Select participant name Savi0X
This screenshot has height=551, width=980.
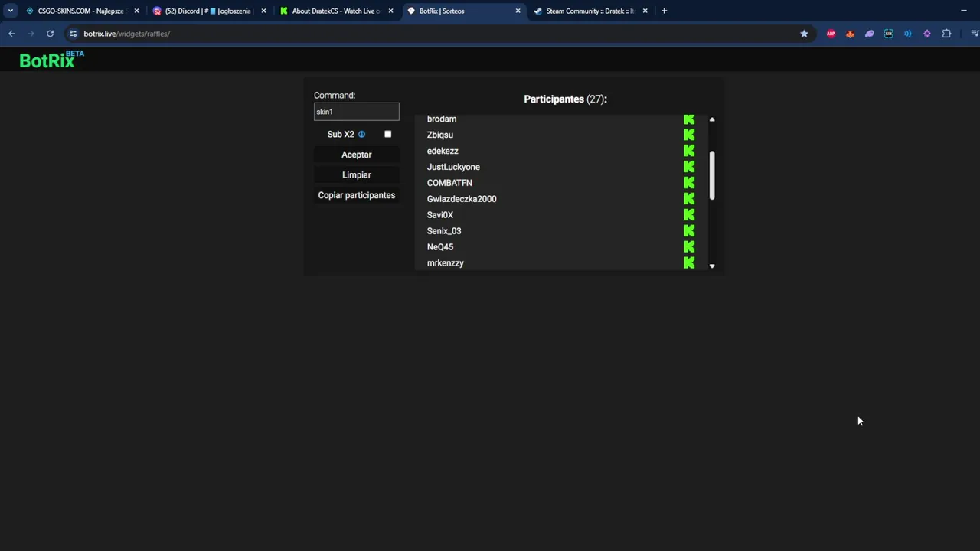point(440,215)
